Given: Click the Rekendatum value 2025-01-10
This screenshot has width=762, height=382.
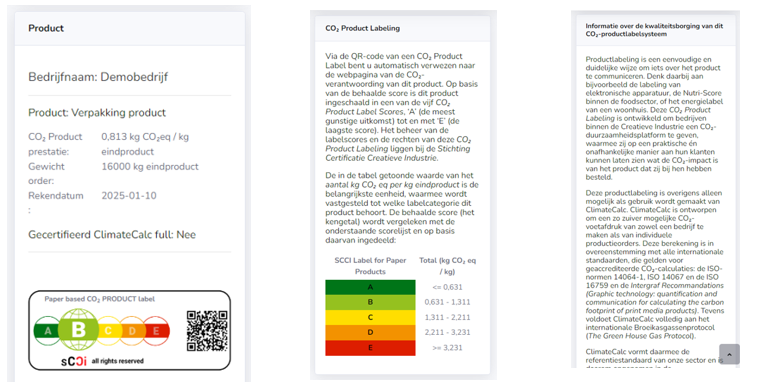Looking at the screenshot, I should pos(129,196).
